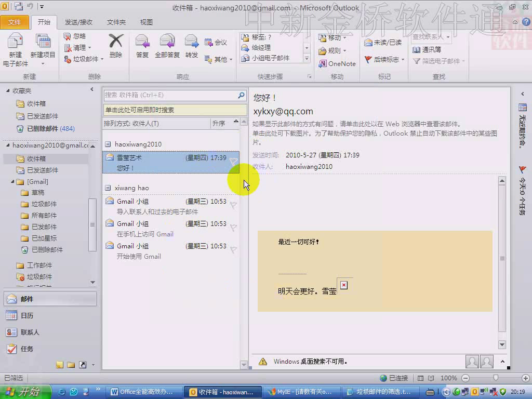The image size is (532, 399).
Task: Click the 单击此处可启用即时搜索 notice bar
Action: pyautogui.click(x=175, y=110)
